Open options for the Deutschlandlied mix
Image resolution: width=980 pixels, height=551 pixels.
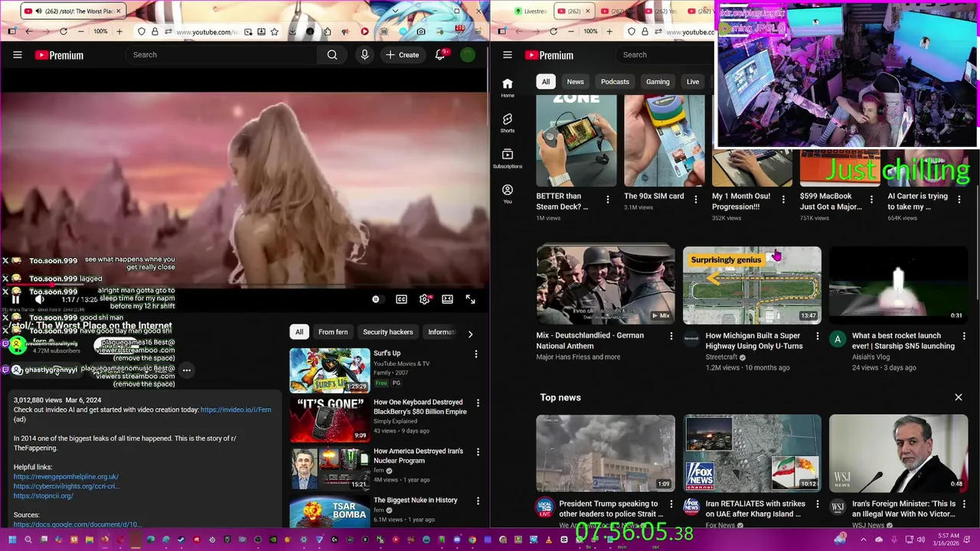click(x=671, y=336)
